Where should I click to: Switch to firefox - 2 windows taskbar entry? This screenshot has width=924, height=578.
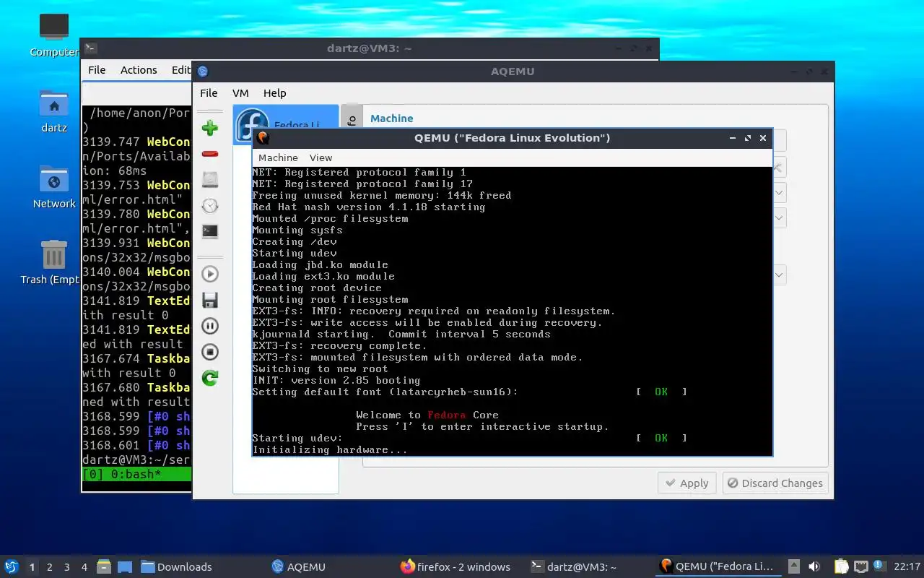(x=456, y=567)
